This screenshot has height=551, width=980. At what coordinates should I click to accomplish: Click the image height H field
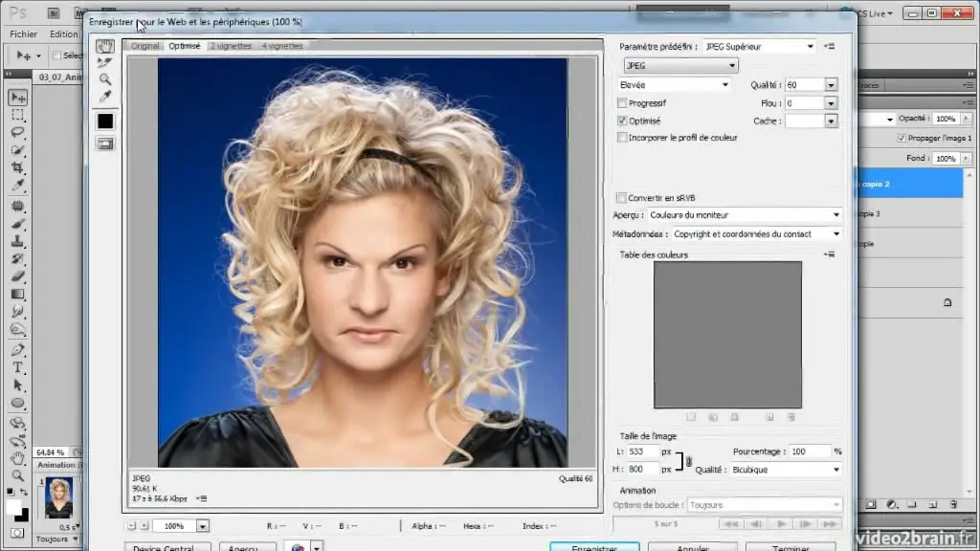point(643,469)
